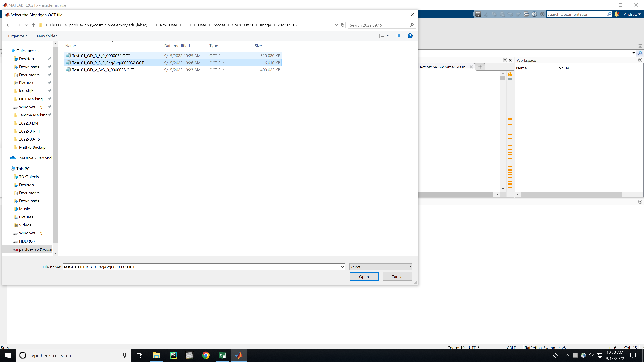Click the add new editor tab plus icon
Viewport: 644px width, 362px height.
coord(480,67)
